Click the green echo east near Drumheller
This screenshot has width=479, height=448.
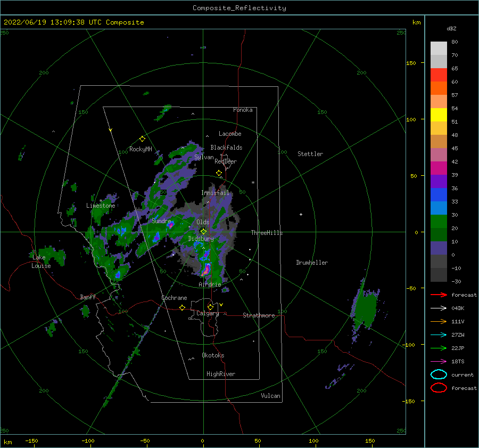coord(365,309)
